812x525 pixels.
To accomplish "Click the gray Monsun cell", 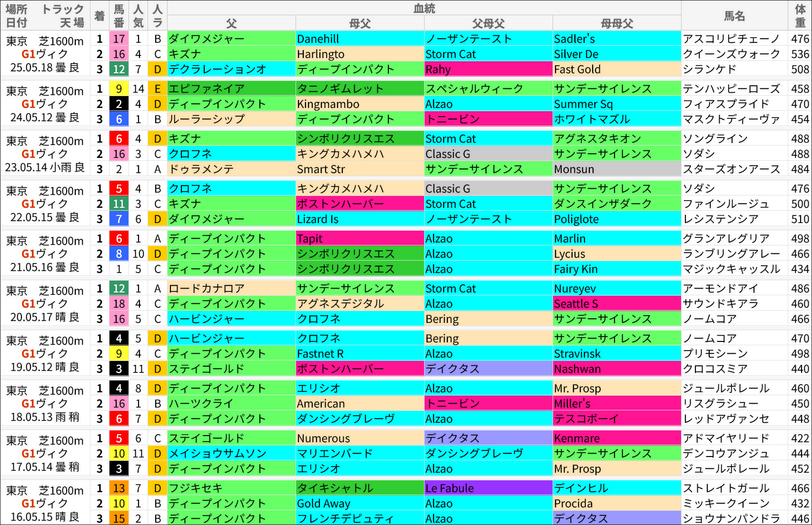I will coord(617,169).
